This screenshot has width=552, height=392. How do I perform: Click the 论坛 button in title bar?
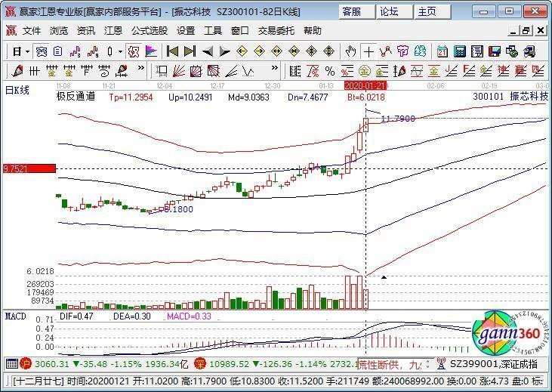(x=394, y=11)
